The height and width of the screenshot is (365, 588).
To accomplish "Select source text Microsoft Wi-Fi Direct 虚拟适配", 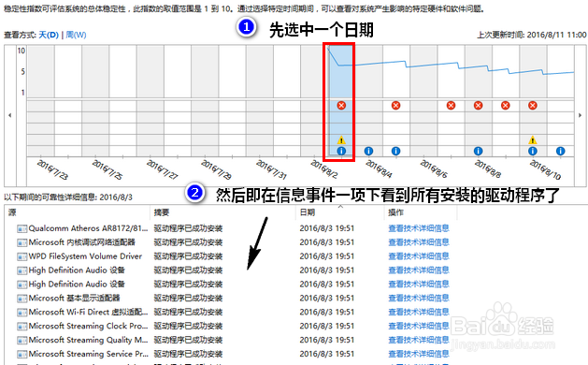I will coord(89,312).
